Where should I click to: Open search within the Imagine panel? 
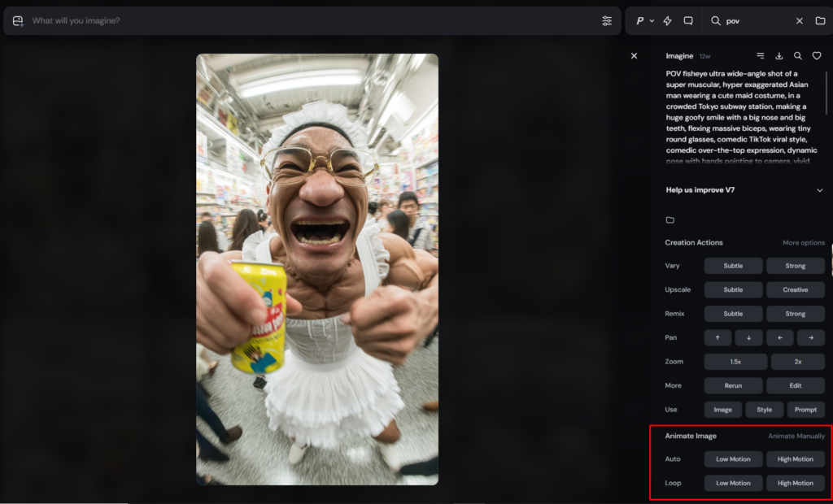[x=798, y=55]
